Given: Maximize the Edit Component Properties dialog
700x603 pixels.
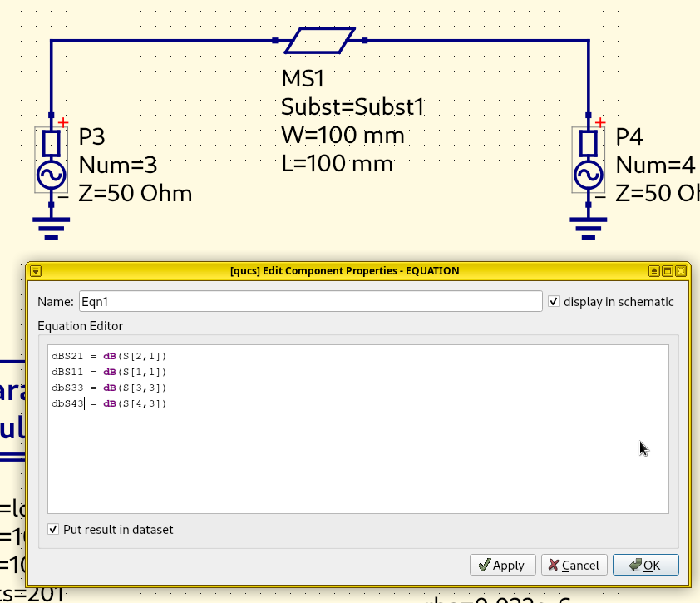Looking at the screenshot, I should 668,271.
